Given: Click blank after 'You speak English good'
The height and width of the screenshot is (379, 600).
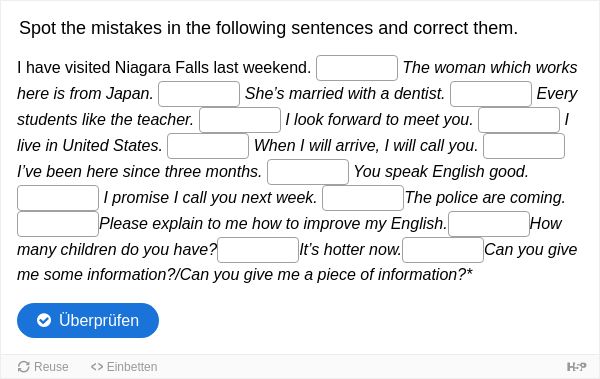Looking at the screenshot, I should coord(58,198).
